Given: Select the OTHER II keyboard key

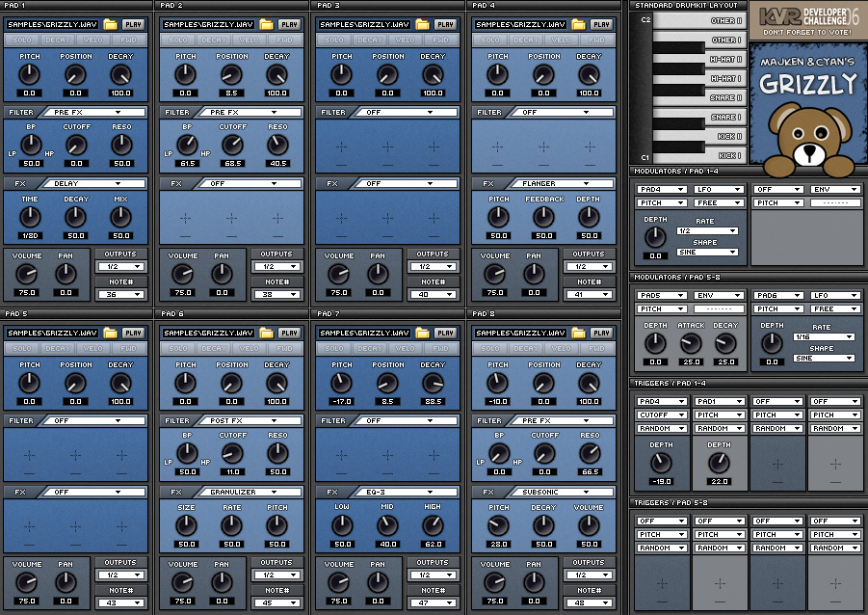Looking at the screenshot, I should coord(699,20).
